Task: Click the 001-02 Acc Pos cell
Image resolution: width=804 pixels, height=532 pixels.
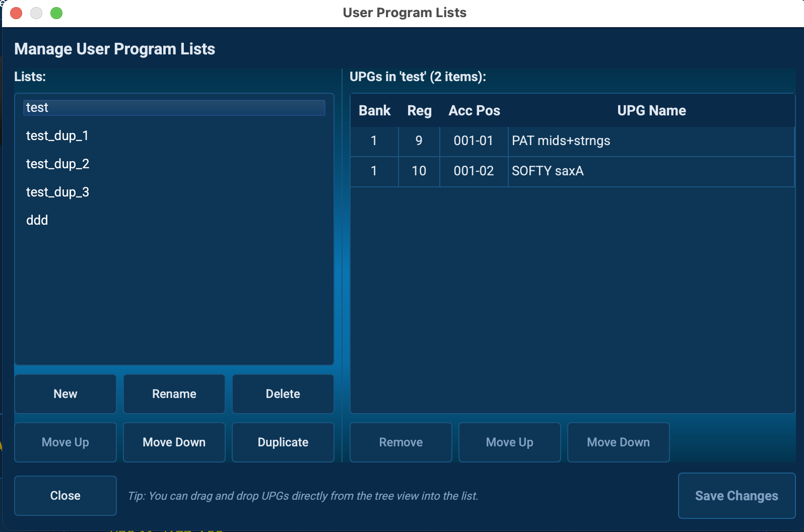Action: [x=474, y=172]
